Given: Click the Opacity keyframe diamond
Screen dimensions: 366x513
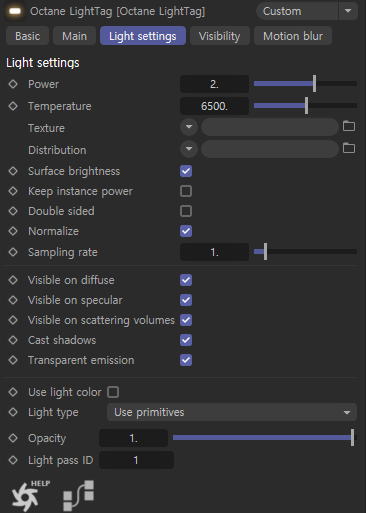Looking at the screenshot, I should click(x=13, y=438).
